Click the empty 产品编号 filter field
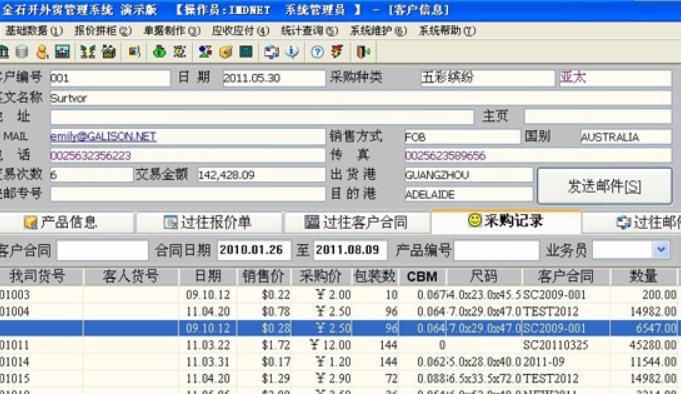681x394 pixels. tap(496, 250)
